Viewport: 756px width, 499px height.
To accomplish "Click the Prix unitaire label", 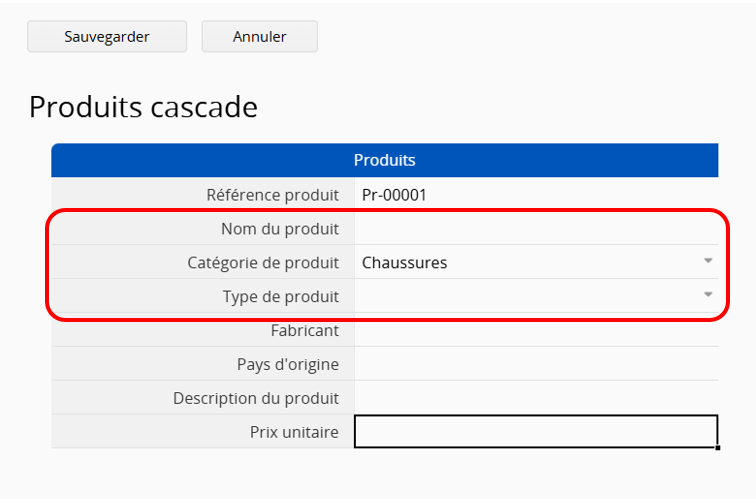I will [294, 432].
